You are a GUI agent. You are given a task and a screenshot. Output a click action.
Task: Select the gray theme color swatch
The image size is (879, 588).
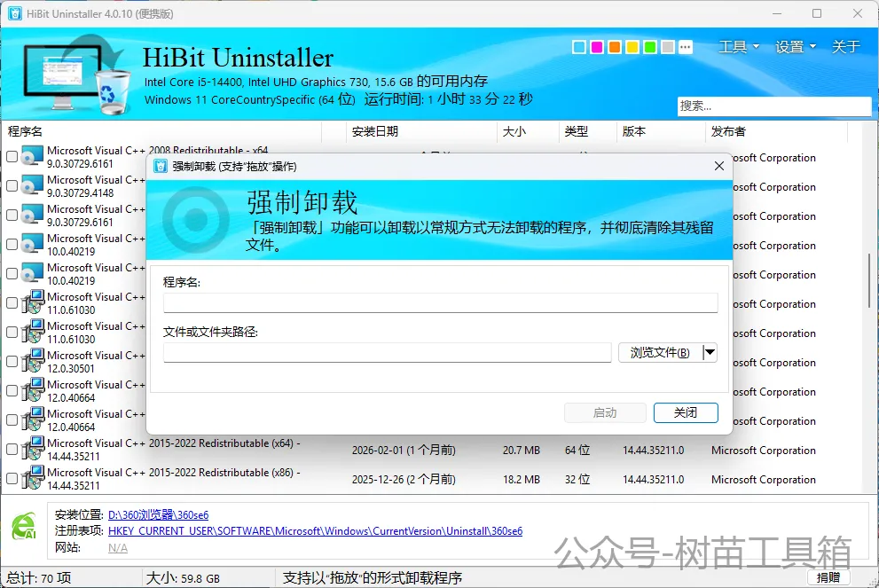(x=668, y=47)
